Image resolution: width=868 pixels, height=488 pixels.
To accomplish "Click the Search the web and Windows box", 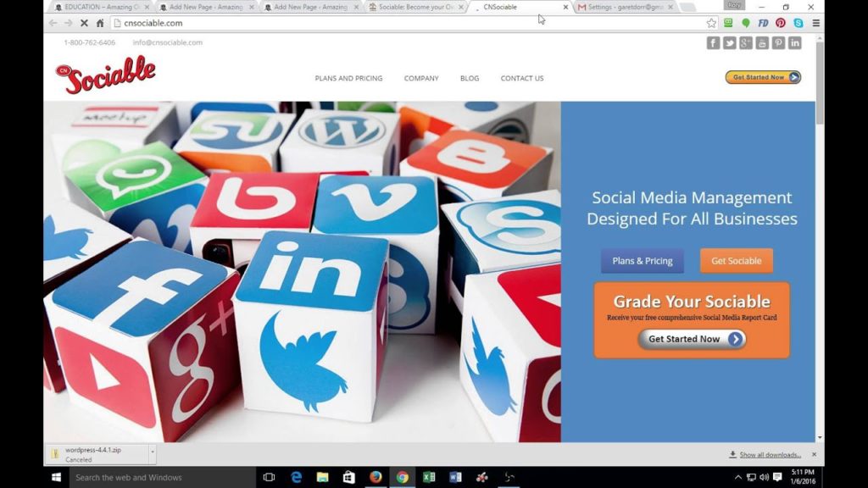I will (x=162, y=477).
